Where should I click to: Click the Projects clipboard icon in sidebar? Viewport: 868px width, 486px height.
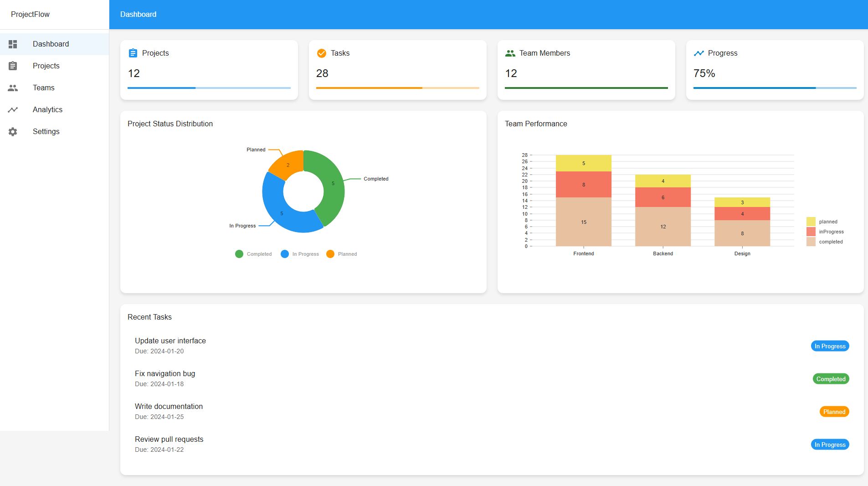(x=13, y=66)
